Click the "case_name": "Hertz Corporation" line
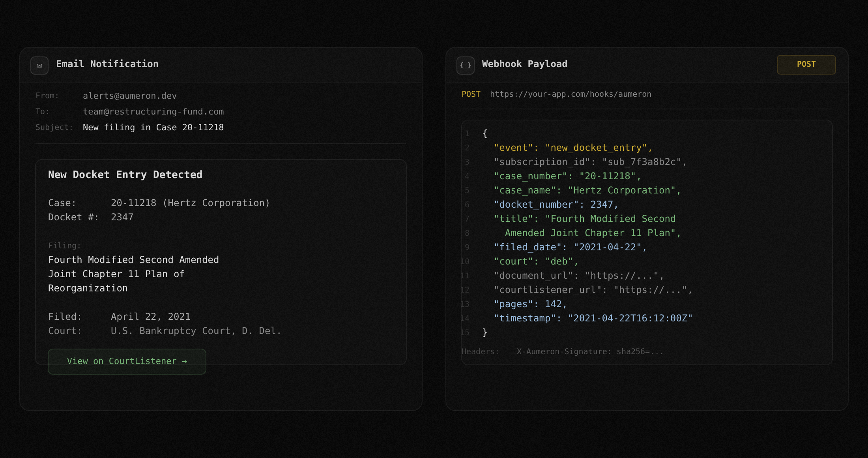 pos(587,190)
